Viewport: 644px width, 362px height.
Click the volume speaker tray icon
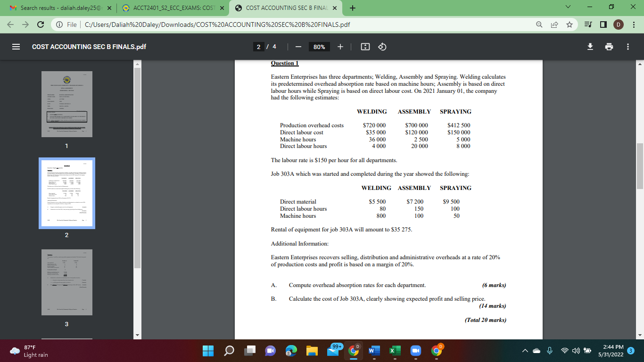point(576,351)
